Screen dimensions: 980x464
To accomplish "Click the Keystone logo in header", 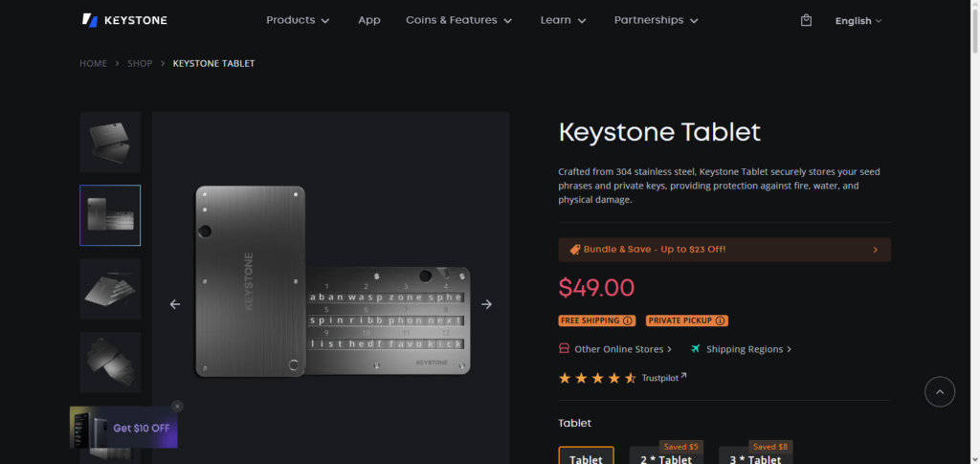I will (x=124, y=20).
